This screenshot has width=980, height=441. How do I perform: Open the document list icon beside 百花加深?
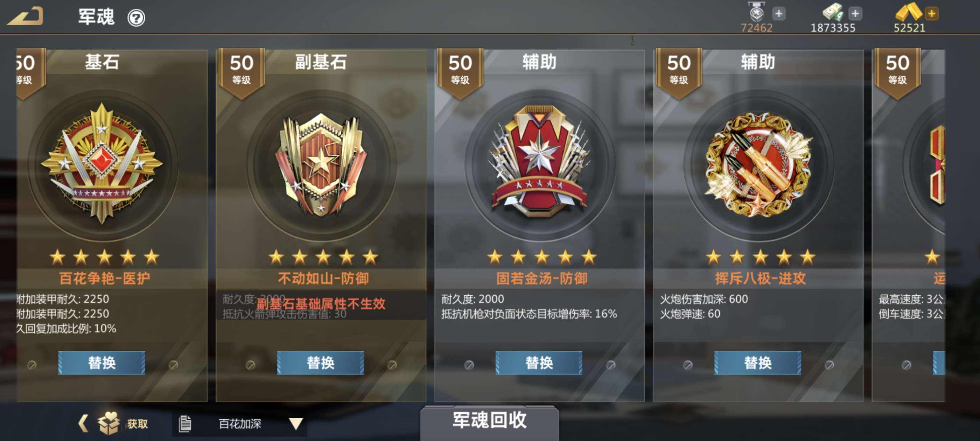[x=184, y=423]
